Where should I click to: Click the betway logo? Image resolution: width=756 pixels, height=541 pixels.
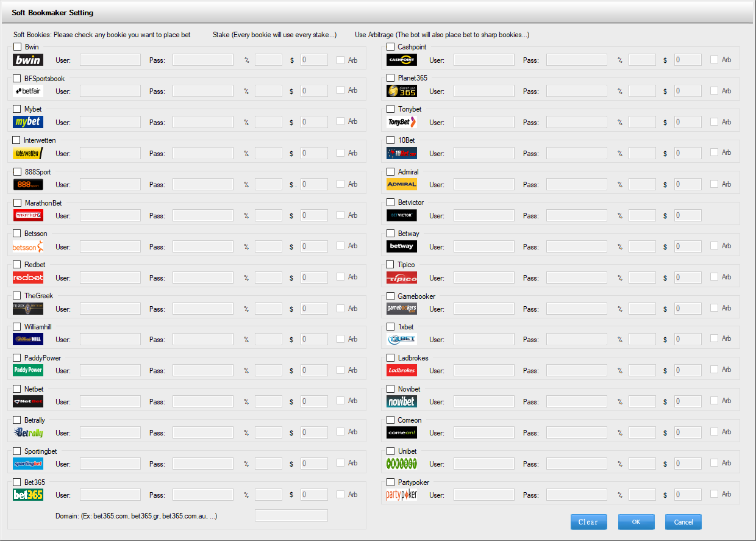(x=402, y=246)
